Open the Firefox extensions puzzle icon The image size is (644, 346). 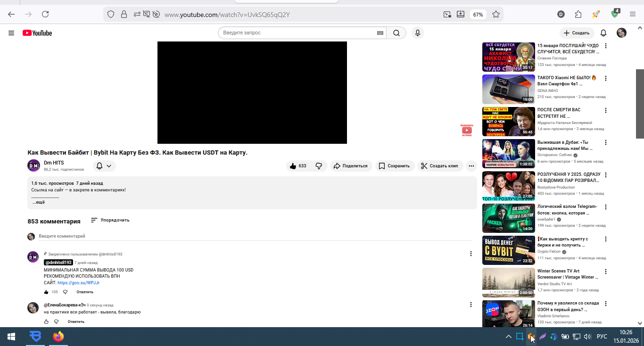(x=578, y=14)
